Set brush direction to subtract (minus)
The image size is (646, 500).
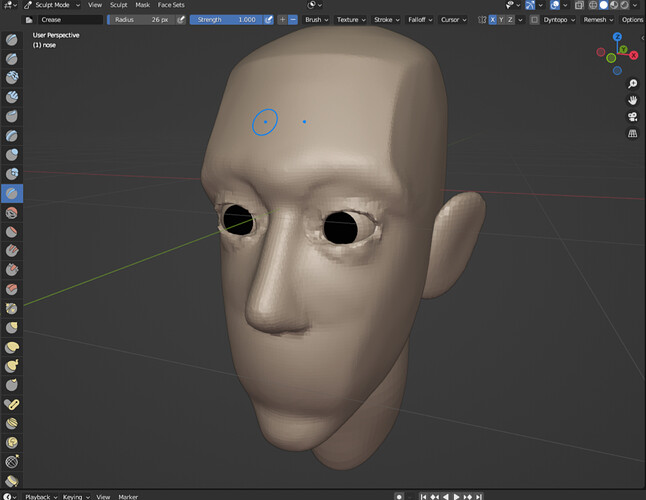pyautogui.click(x=293, y=20)
